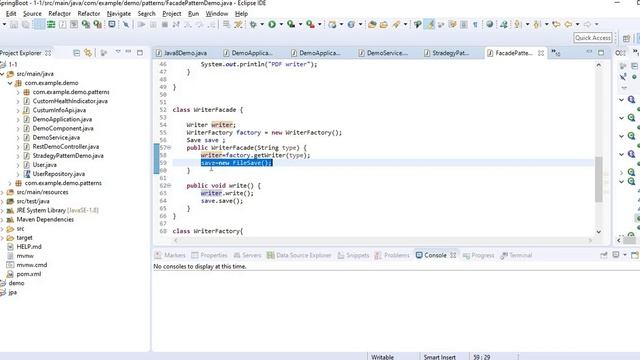Expand the lower com.example.demo.patterns package
Screen dimensions: 640x360
pos(10,183)
